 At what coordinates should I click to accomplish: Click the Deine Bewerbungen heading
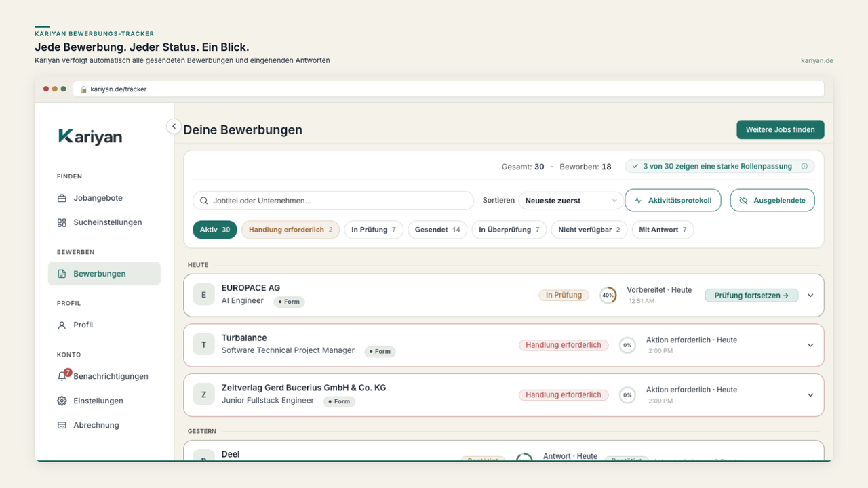243,129
